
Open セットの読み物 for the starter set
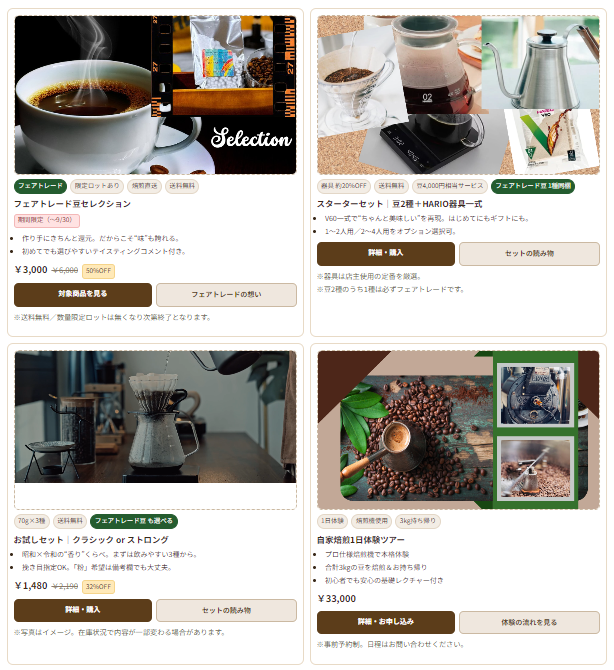point(529,253)
